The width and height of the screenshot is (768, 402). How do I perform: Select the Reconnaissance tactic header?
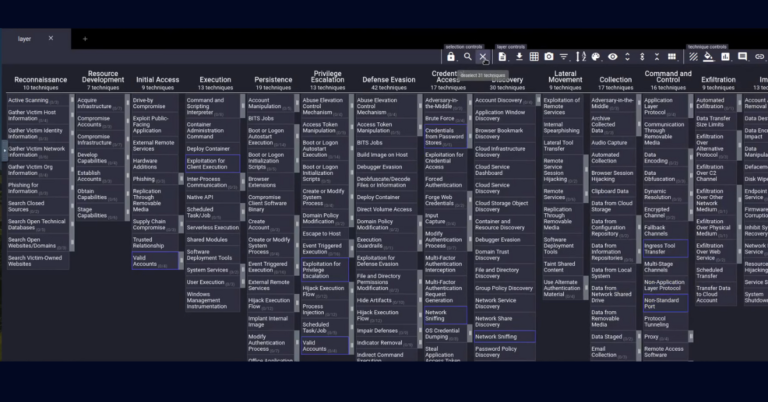click(x=41, y=80)
